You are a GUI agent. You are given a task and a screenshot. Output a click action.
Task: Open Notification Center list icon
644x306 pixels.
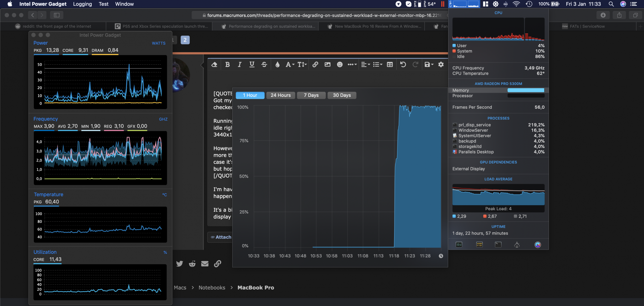[634, 4]
